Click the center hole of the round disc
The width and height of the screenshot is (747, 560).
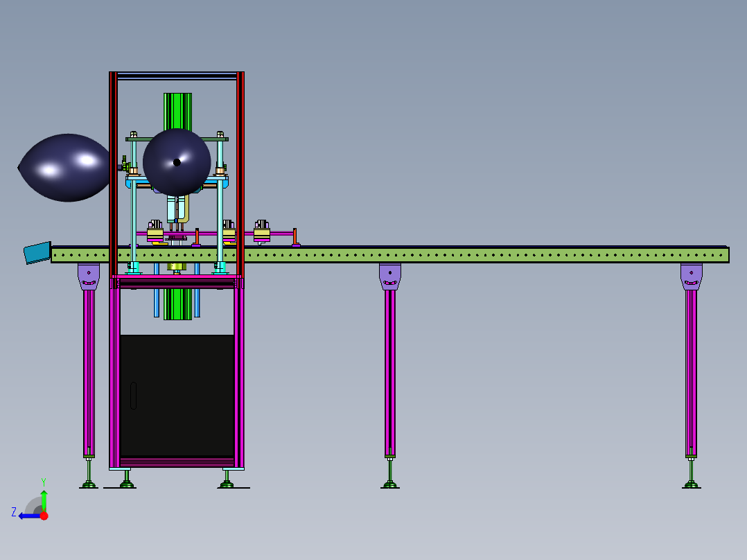[x=177, y=162]
